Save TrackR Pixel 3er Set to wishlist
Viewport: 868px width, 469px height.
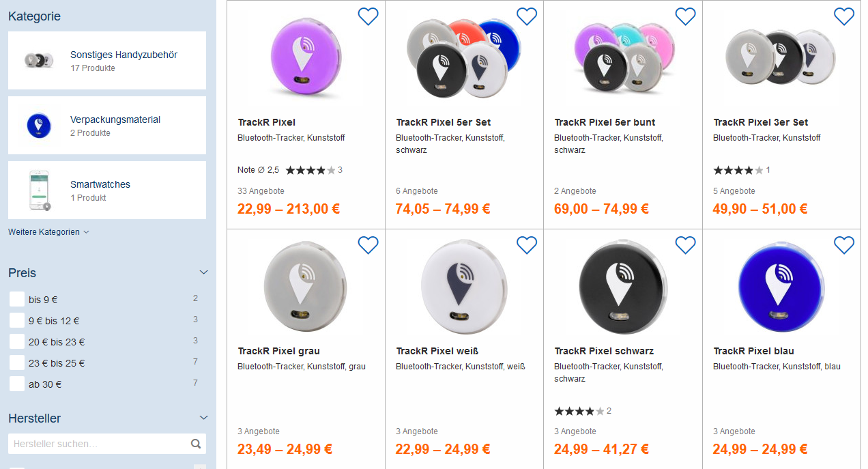coord(844,16)
